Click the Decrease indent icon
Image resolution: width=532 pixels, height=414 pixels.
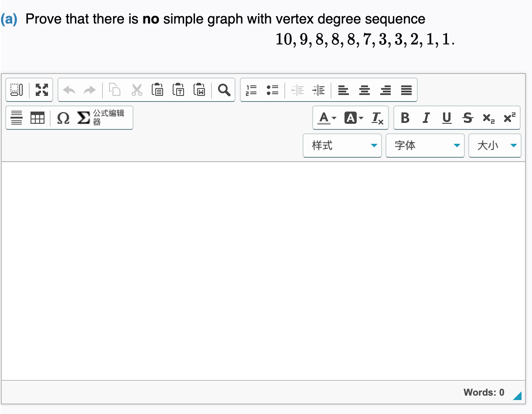[297, 90]
